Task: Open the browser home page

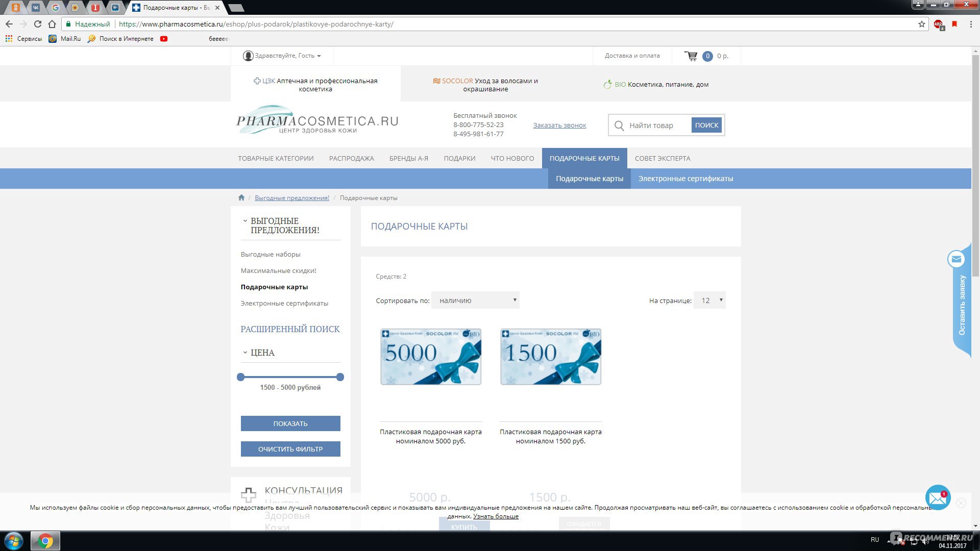Action: pyautogui.click(x=52, y=24)
